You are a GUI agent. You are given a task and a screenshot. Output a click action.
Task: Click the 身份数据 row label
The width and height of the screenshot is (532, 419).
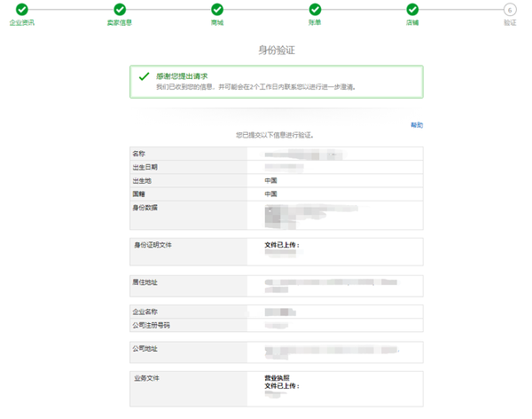145,208
